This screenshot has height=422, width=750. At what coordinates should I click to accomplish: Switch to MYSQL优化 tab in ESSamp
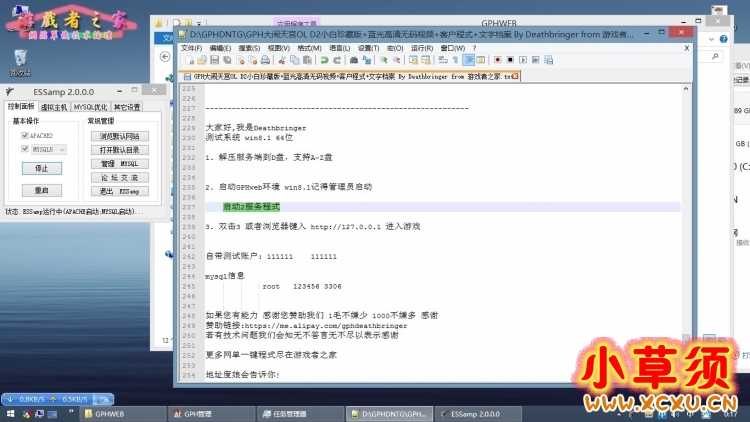pos(90,107)
